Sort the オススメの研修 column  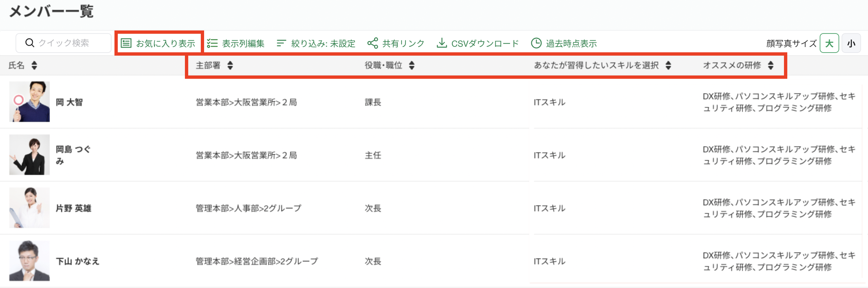771,65
